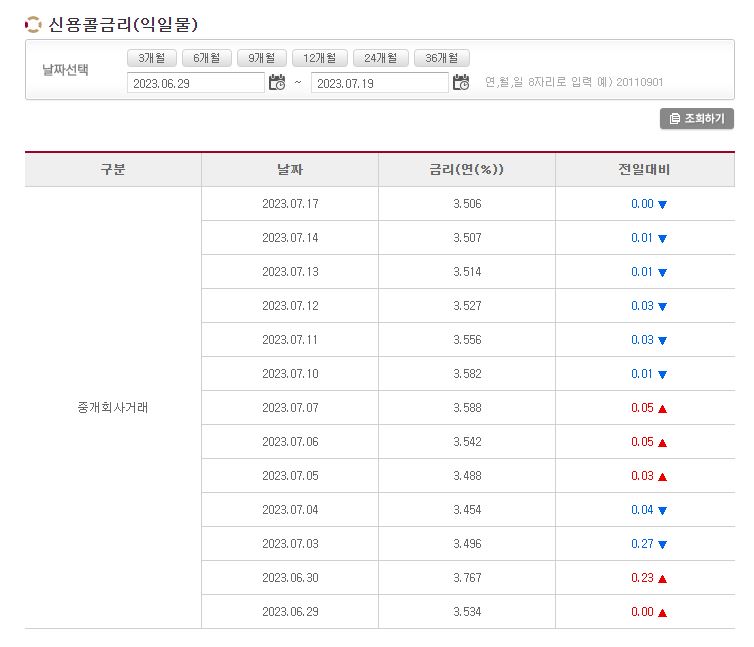Click the 0.04 change value for 2023.07.04

coord(642,510)
